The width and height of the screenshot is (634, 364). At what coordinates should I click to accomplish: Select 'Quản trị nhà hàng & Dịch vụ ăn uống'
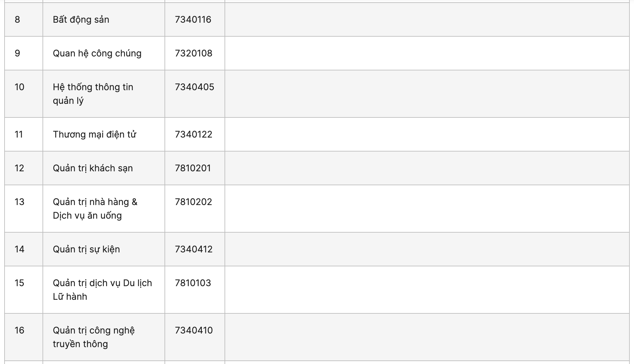[x=95, y=209]
